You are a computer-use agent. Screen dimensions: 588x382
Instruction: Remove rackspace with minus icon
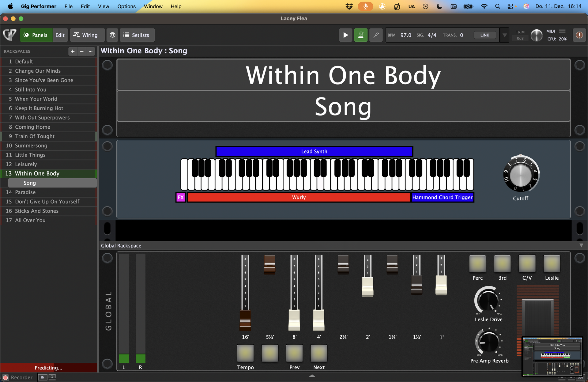(x=81, y=51)
